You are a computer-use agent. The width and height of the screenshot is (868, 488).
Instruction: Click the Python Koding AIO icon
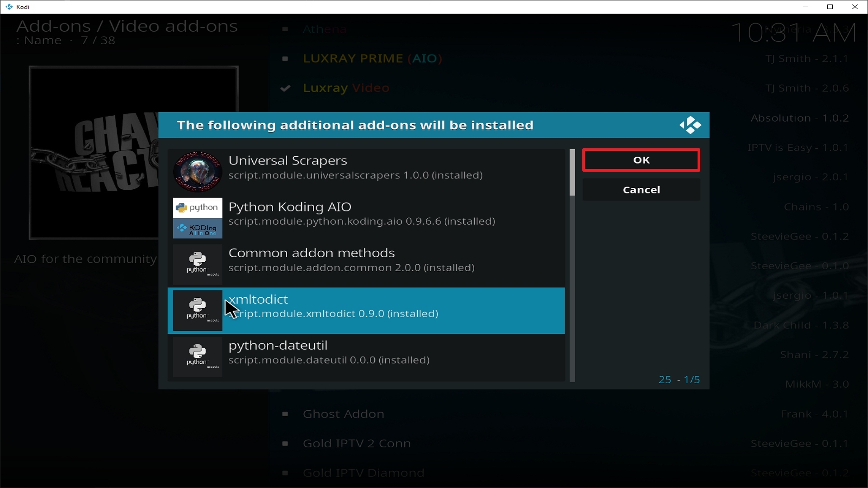tap(198, 218)
